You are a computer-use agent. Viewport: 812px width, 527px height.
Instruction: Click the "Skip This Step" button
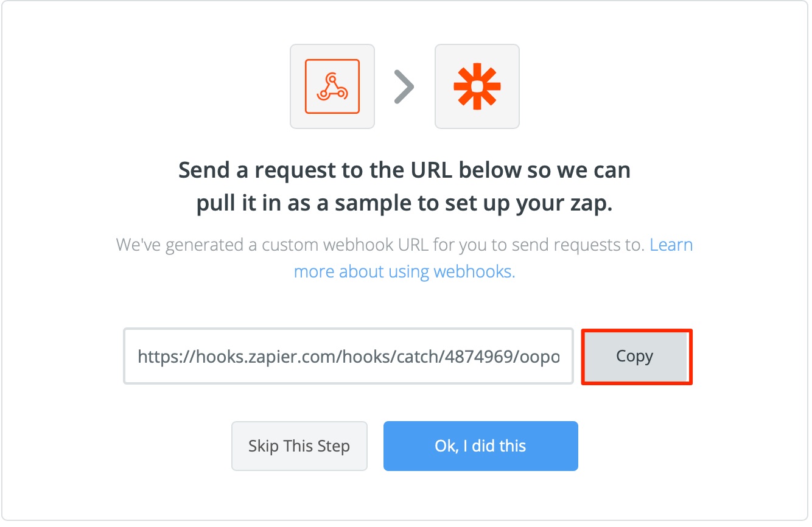[299, 446]
